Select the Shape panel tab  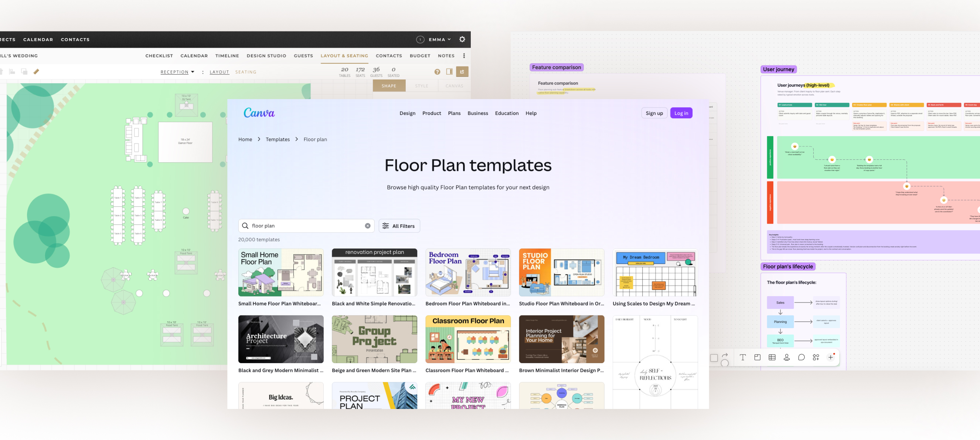(x=389, y=86)
